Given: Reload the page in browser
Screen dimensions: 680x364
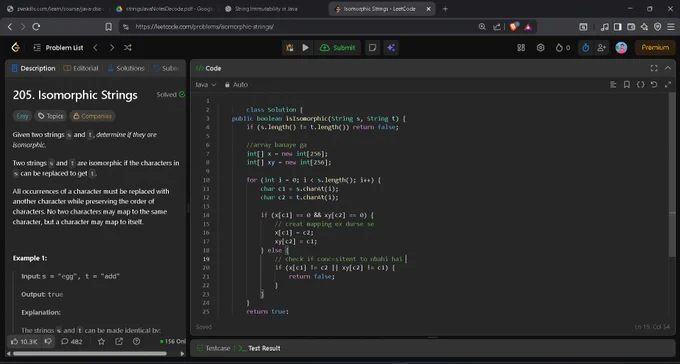Looking at the screenshot, I should point(36,27).
